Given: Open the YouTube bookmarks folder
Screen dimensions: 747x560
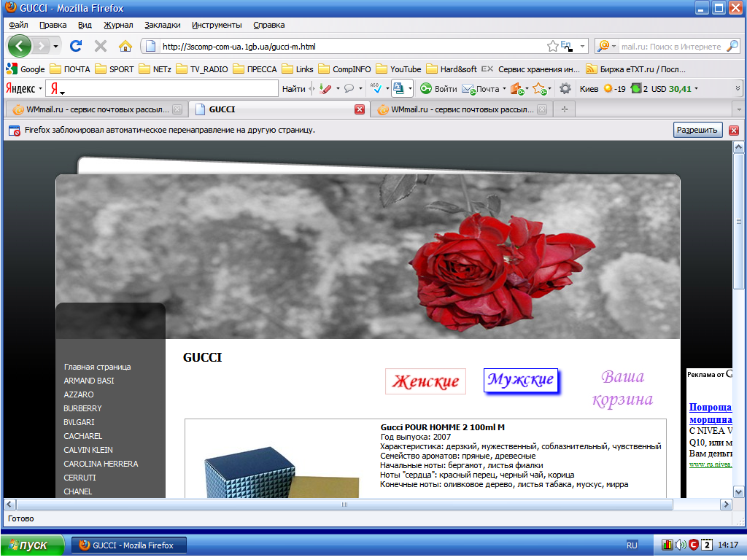Looking at the screenshot, I should click(398, 69).
